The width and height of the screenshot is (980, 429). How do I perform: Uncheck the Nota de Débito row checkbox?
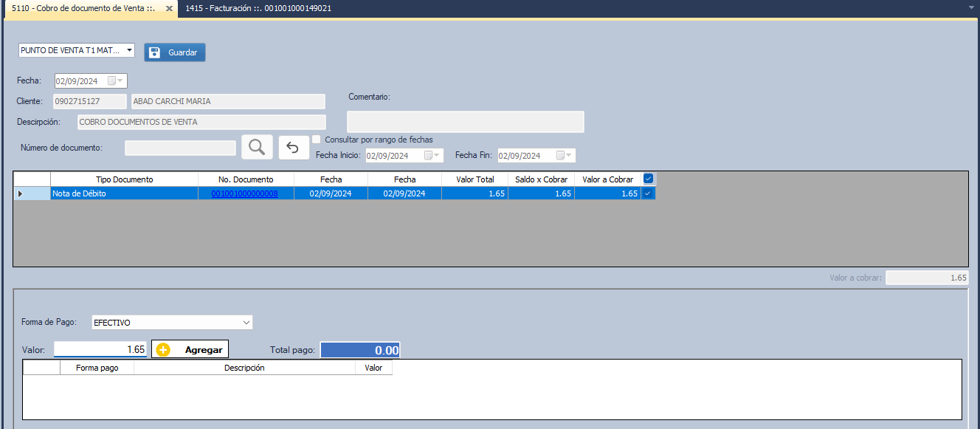(x=648, y=193)
